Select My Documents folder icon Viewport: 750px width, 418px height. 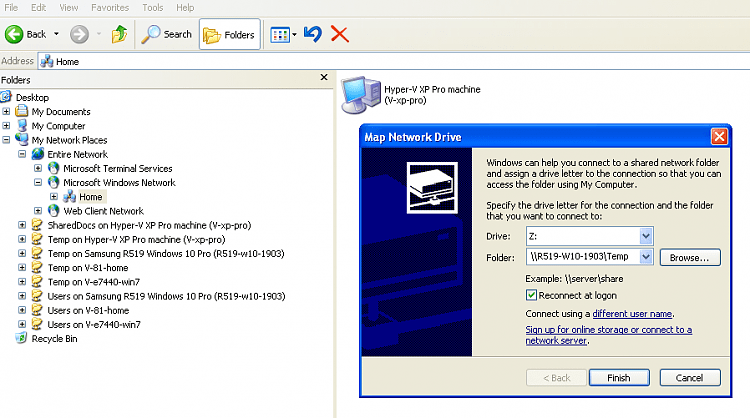[22, 111]
